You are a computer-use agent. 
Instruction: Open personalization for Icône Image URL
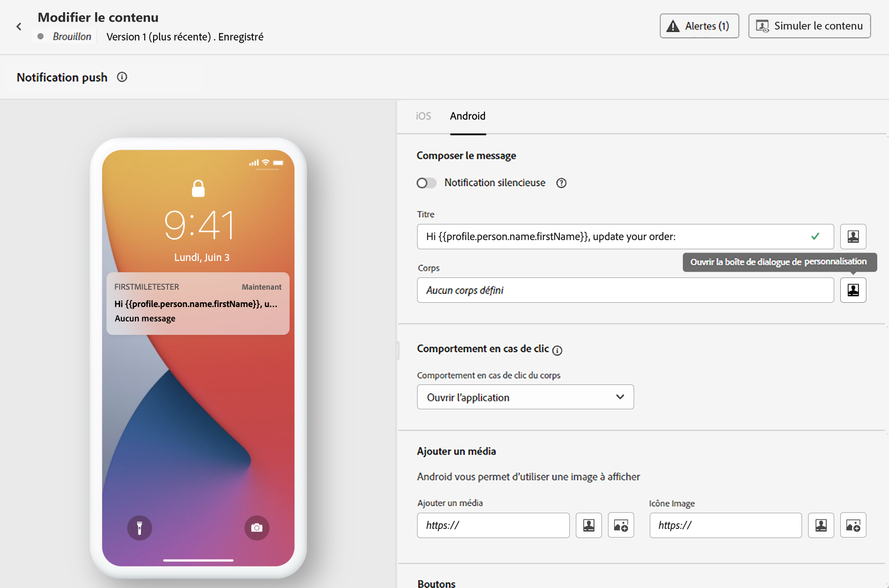point(821,525)
